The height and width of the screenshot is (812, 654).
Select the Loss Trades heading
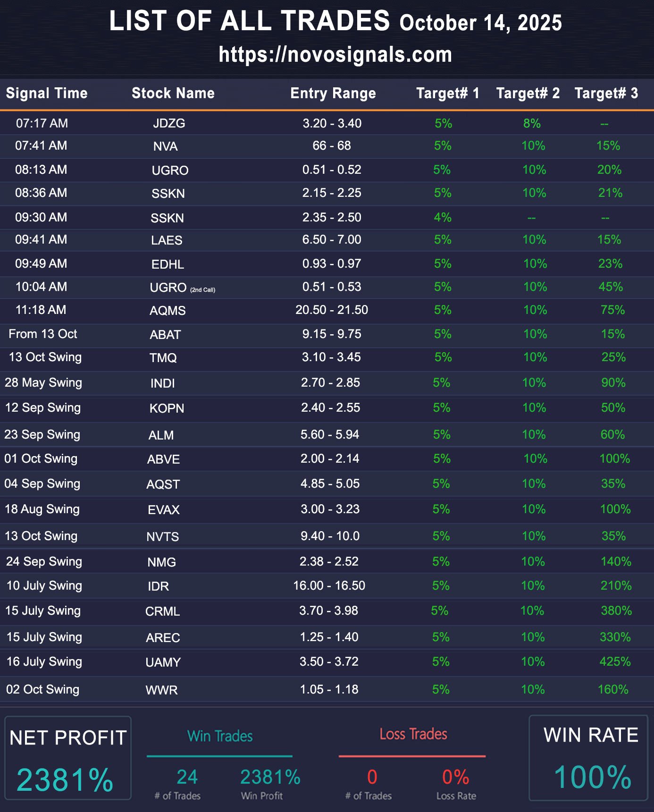tap(413, 734)
